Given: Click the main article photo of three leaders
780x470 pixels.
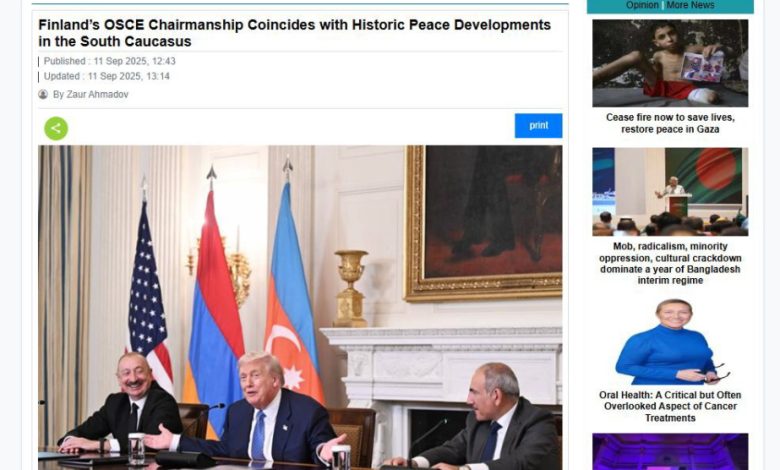Looking at the screenshot, I should (x=300, y=307).
